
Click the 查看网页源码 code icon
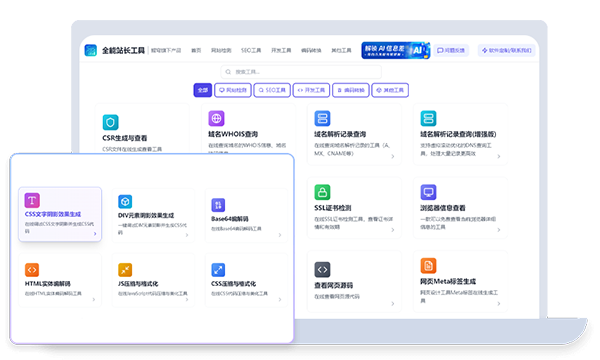[x=322, y=269]
